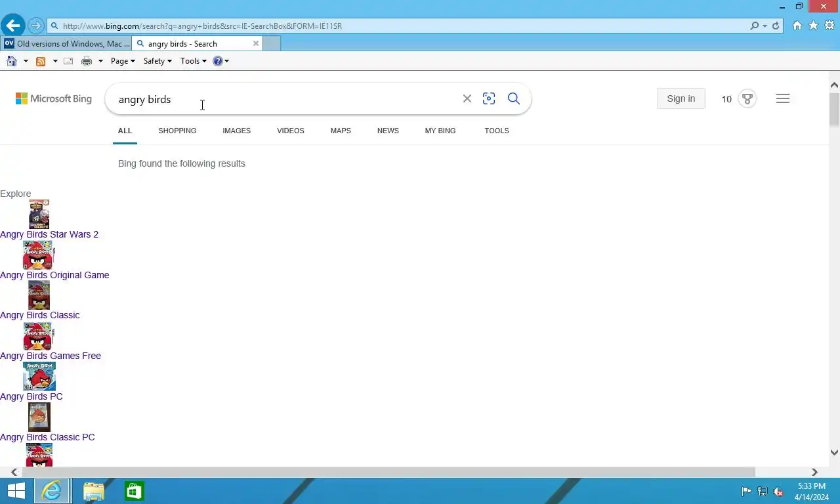The image size is (840, 504).
Task: Open Angry Birds Classic PC link
Action: pyautogui.click(x=47, y=437)
